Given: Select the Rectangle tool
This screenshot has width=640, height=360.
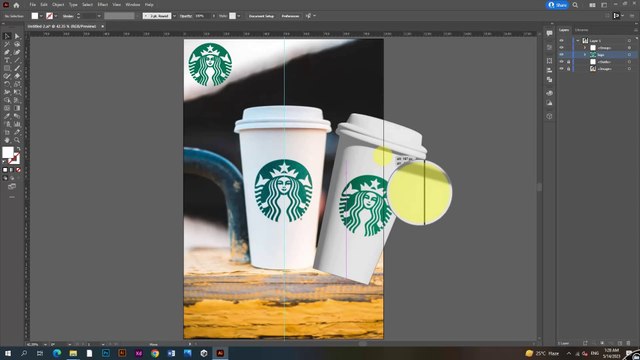Looking at the screenshot, I should [x=7, y=68].
